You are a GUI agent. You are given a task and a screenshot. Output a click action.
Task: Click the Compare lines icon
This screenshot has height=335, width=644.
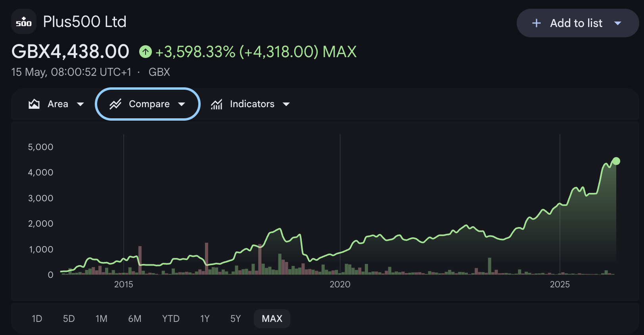[115, 104]
